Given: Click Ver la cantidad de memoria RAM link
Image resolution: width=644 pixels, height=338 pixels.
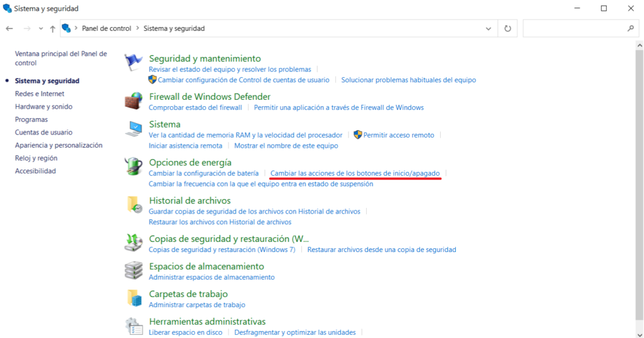Looking at the screenshot, I should [246, 135].
